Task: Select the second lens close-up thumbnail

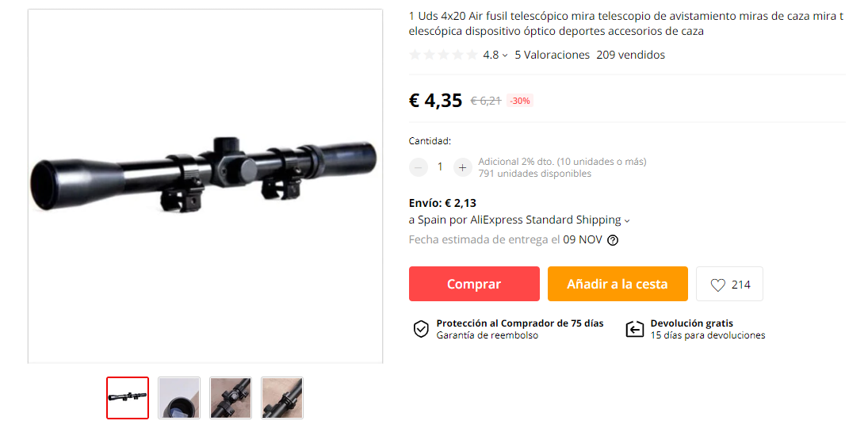Action: pos(179,398)
